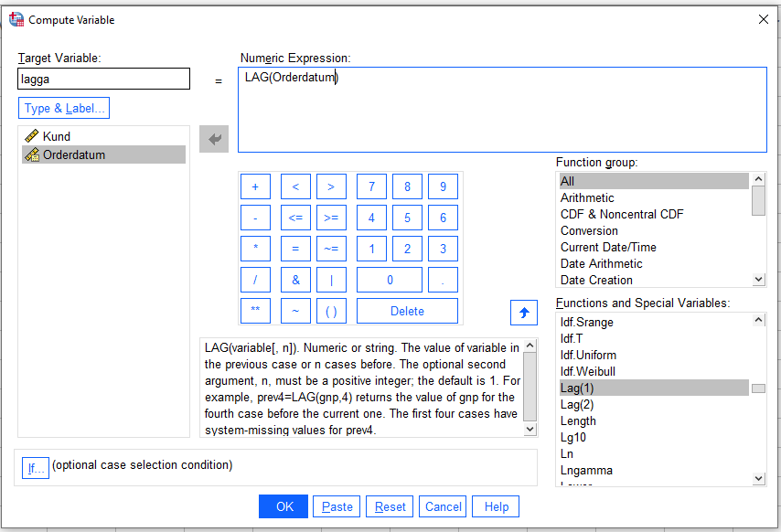Select the Kund variable with ruler icon
Viewport: 781px width, 532px height.
coord(103,136)
